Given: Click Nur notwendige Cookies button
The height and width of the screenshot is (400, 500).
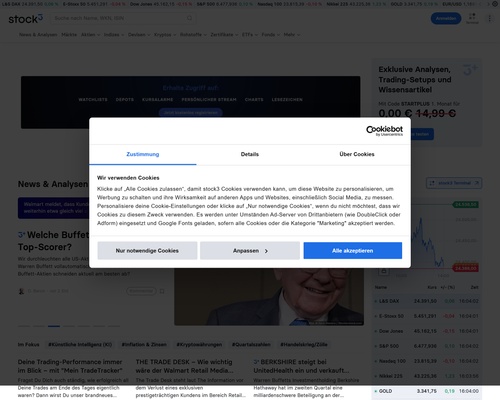Looking at the screenshot, I should click(147, 251).
